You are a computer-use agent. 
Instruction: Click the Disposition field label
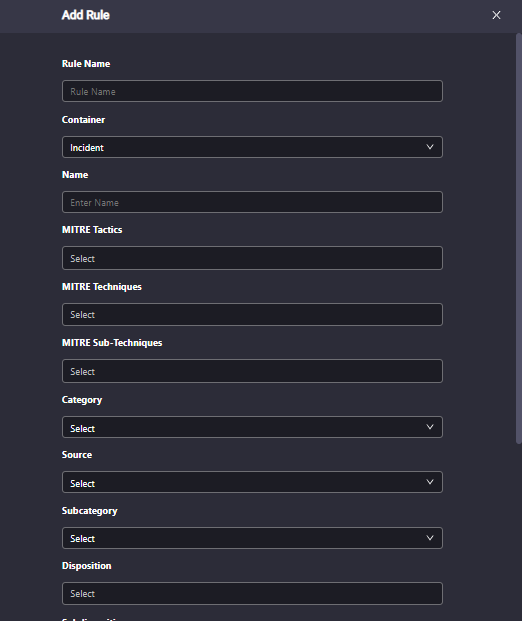(x=86, y=566)
